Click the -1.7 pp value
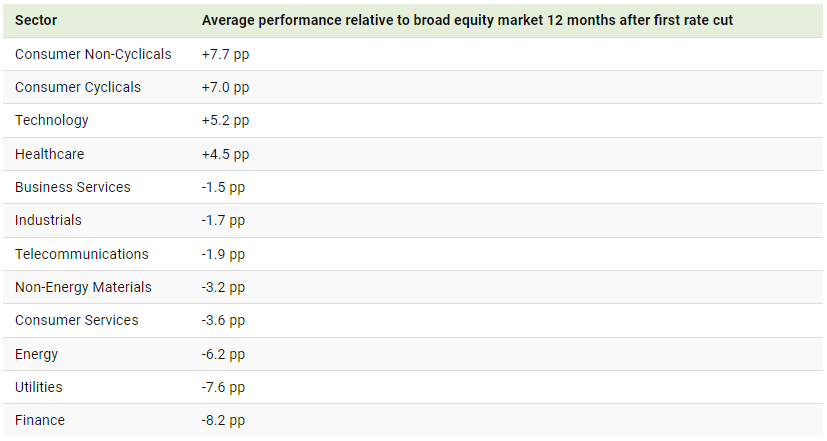827x441 pixels. pyautogui.click(x=223, y=221)
